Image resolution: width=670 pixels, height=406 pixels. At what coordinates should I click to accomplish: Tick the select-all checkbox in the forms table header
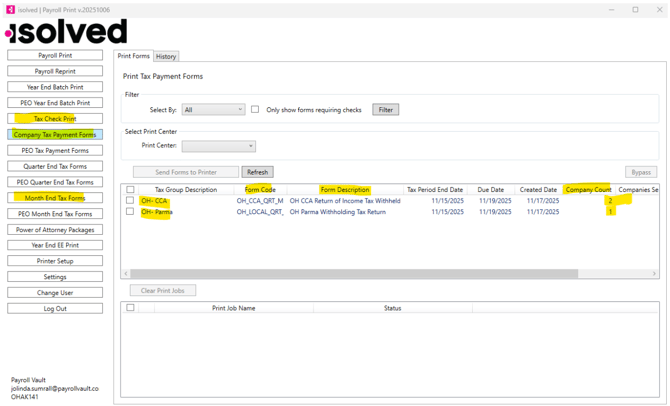[130, 189]
